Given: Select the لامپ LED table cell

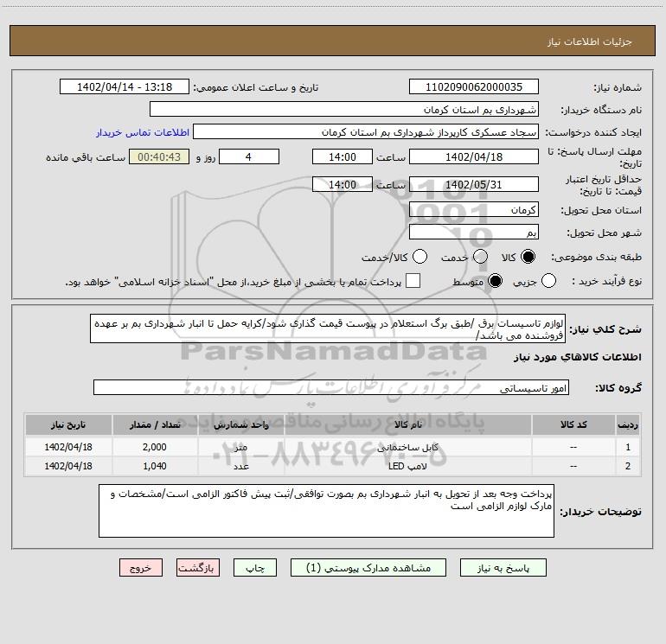Looking at the screenshot, I should [407, 466].
